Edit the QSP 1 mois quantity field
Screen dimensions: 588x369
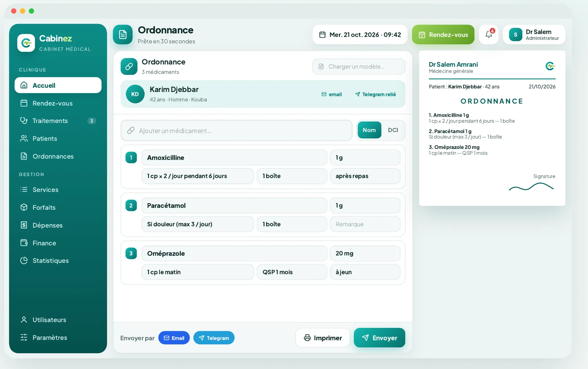pyautogui.click(x=292, y=272)
